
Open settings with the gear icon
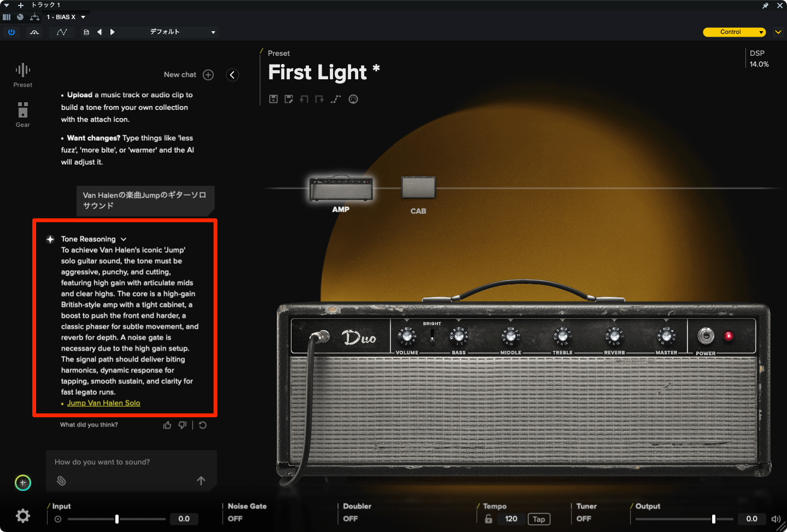point(23,516)
